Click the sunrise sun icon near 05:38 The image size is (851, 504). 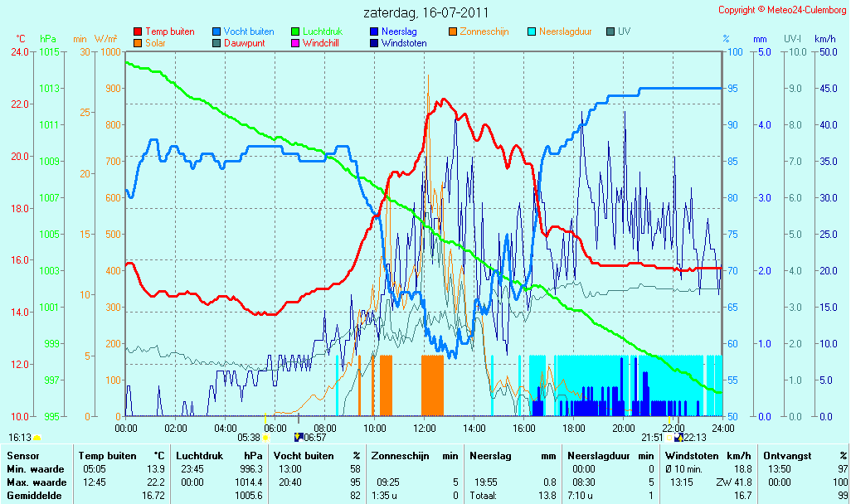pos(266,438)
